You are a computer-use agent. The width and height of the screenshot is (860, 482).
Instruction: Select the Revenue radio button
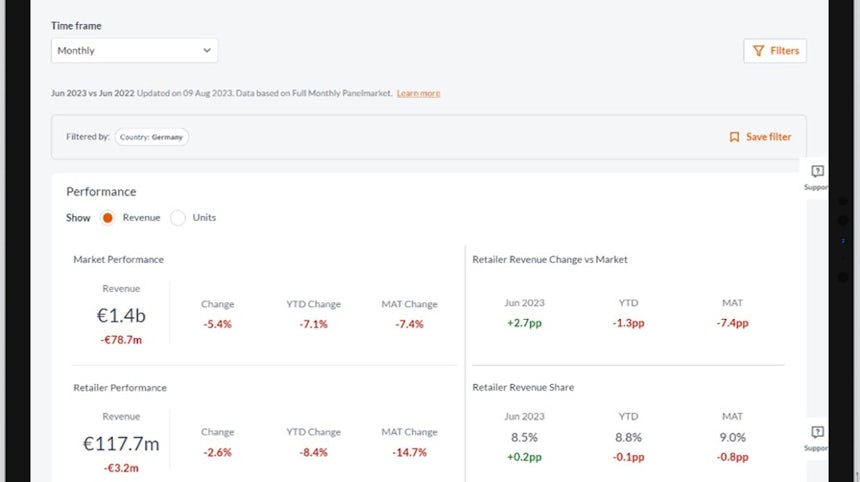108,218
